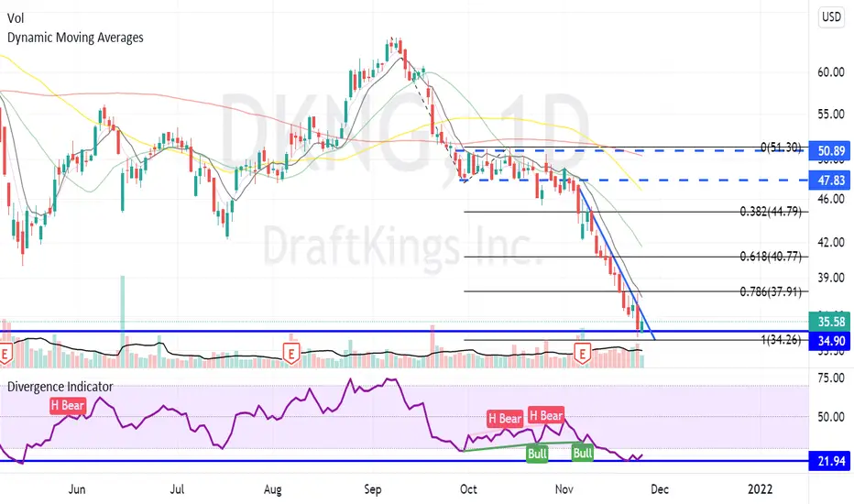The height and width of the screenshot is (504, 854).
Task: Click the Sep label on the time axis
Action: (373, 489)
